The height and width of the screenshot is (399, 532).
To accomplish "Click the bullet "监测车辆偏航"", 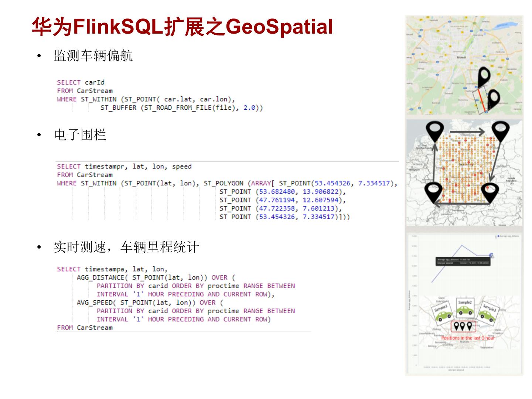I will click(x=93, y=56).
